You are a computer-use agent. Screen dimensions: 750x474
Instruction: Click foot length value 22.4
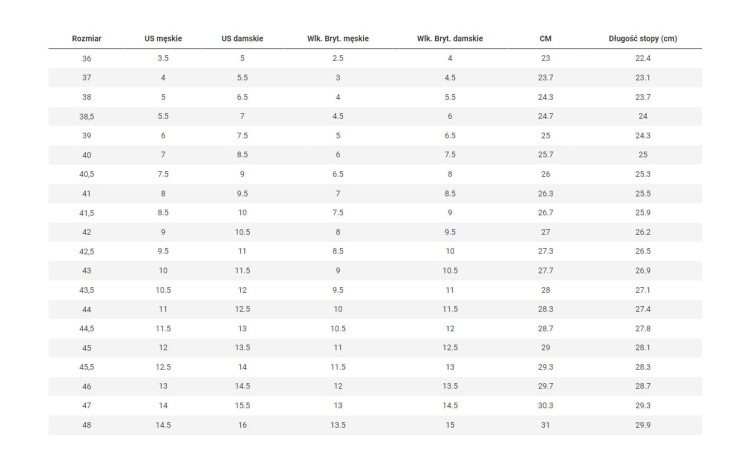643,58
